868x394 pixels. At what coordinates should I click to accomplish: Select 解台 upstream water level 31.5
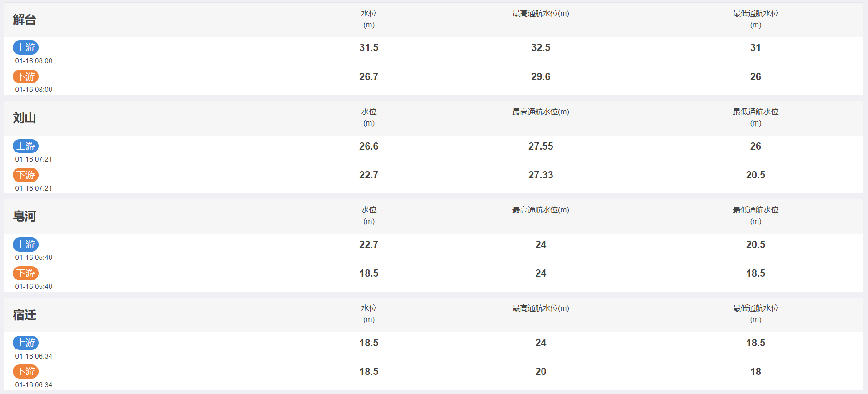(369, 47)
